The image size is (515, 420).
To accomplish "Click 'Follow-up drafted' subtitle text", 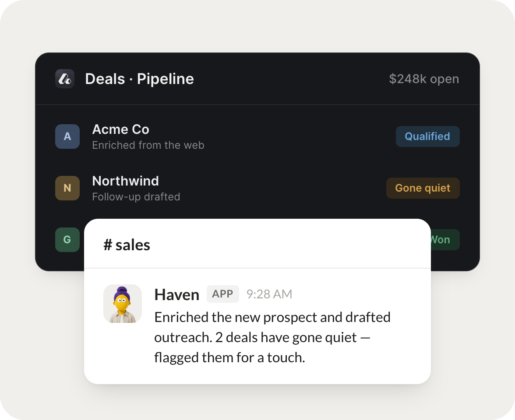I will tap(136, 196).
